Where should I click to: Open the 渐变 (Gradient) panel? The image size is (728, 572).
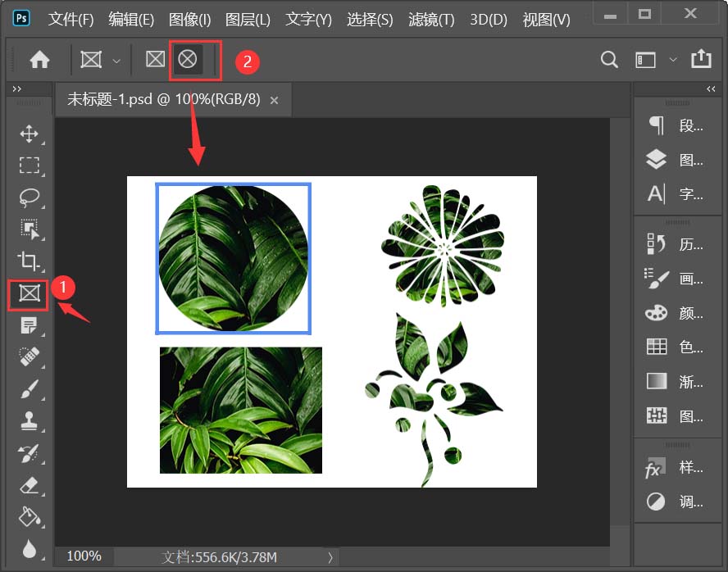[656, 380]
